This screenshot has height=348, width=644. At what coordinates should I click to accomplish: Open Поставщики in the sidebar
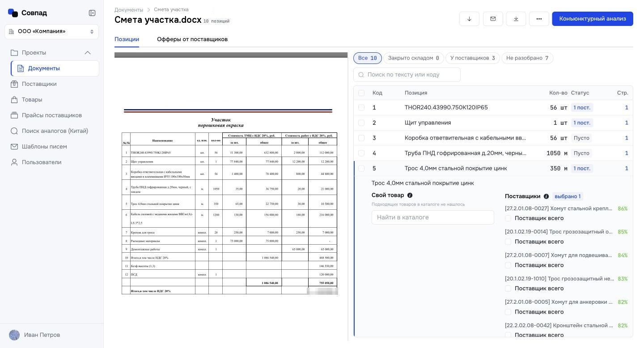click(x=39, y=84)
